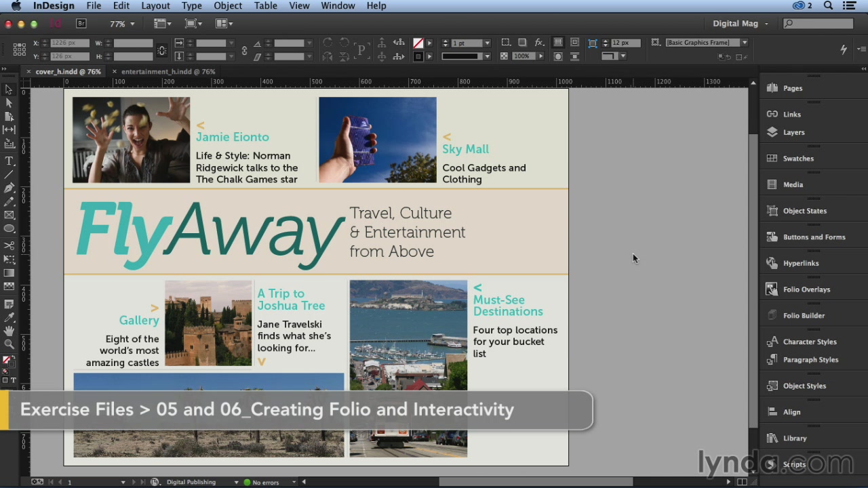
Task: Open the Basic Graphics Frame style dropdown
Action: (x=743, y=42)
